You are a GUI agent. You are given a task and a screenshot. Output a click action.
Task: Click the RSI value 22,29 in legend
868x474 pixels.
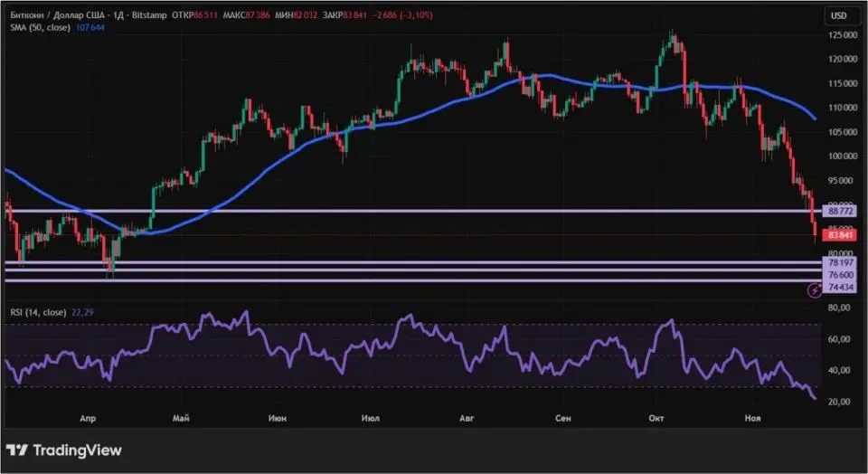point(82,312)
